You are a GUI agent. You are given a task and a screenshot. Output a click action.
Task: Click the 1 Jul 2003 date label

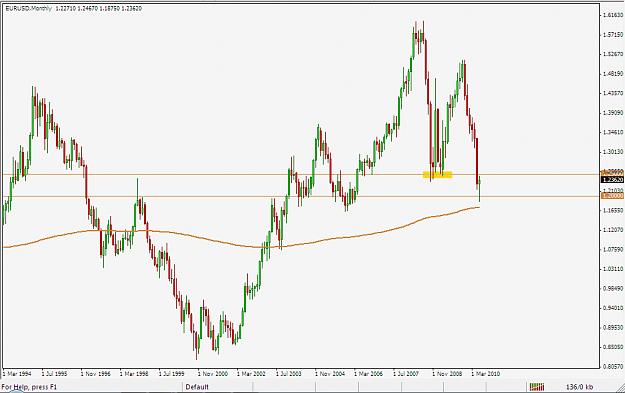289,374
